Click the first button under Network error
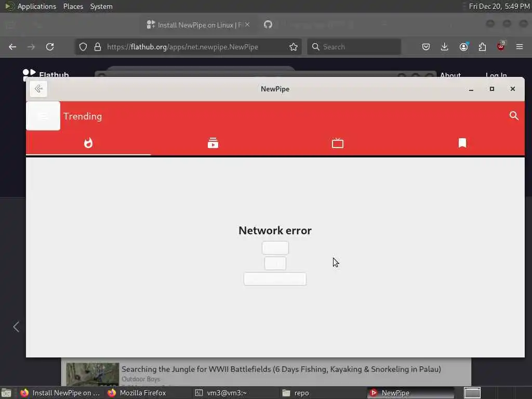Image resolution: width=532 pixels, height=399 pixels. click(275, 248)
